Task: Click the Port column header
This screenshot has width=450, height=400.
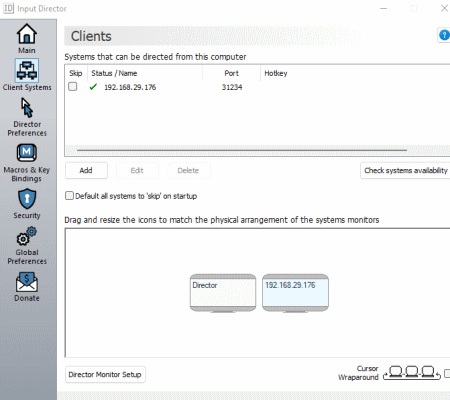Action: coord(231,73)
